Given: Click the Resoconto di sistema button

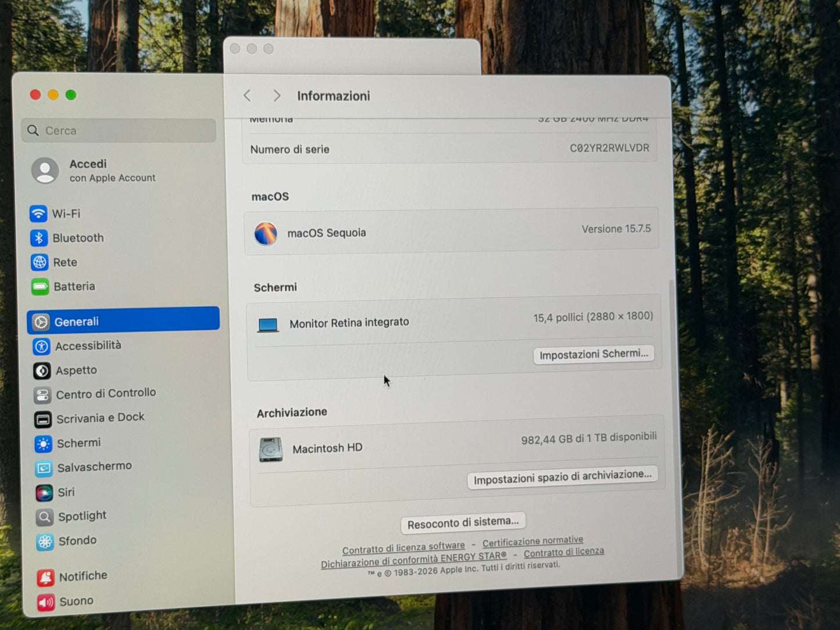Looking at the screenshot, I should (x=463, y=523).
